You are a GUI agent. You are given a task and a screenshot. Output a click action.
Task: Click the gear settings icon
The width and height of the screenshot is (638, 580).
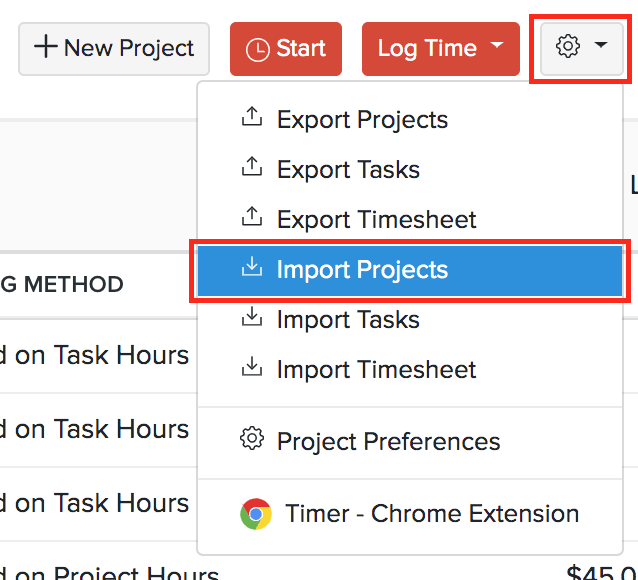click(x=568, y=47)
